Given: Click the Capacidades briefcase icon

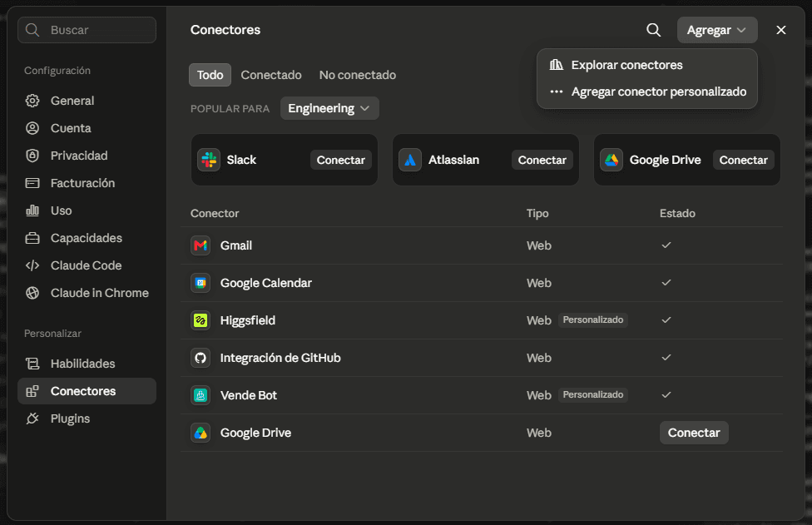Looking at the screenshot, I should [x=32, y=238].
